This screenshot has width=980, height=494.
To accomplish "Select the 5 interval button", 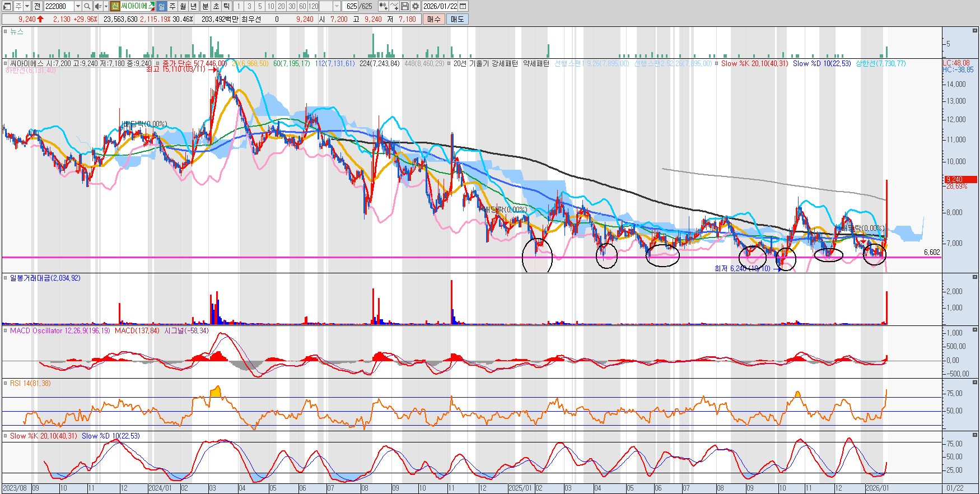I will click(x=260, y=6).
